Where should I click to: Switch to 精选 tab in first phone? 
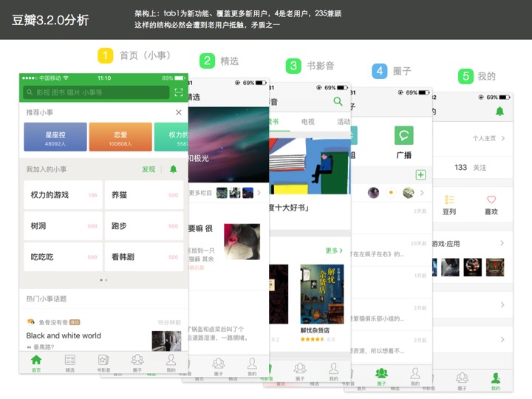(x=70, y=363)
